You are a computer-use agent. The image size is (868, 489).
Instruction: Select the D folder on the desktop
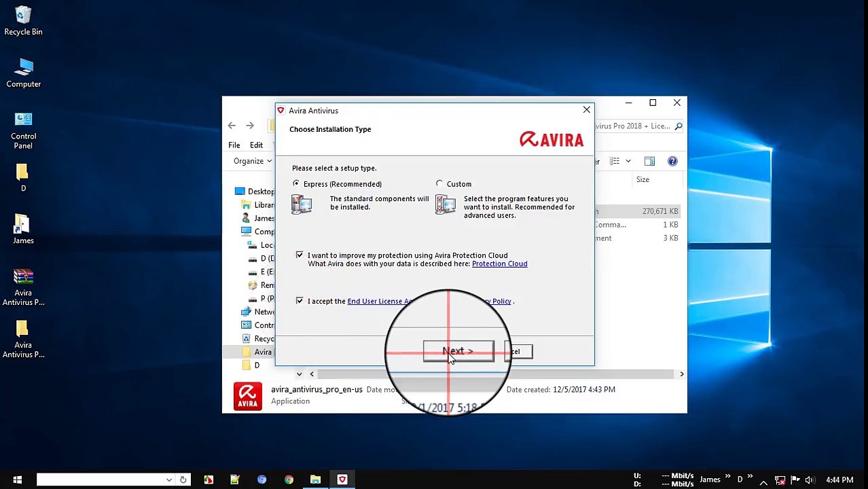point(23,177)
